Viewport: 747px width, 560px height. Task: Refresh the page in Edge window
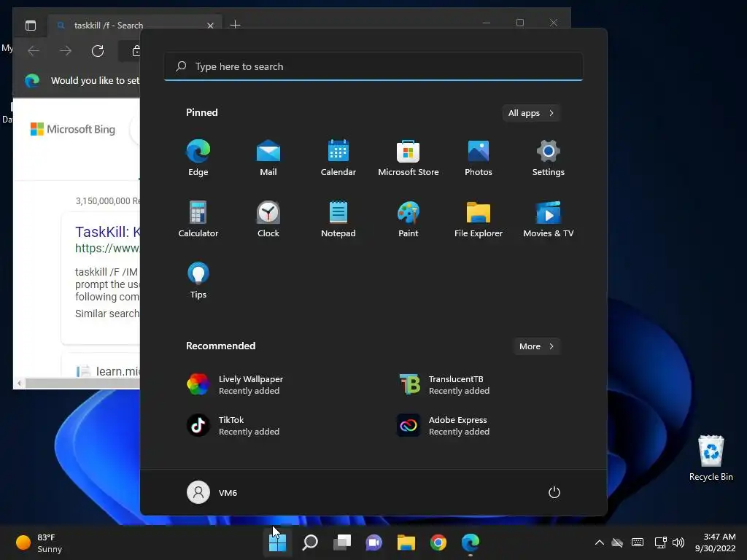pos(98,51)
